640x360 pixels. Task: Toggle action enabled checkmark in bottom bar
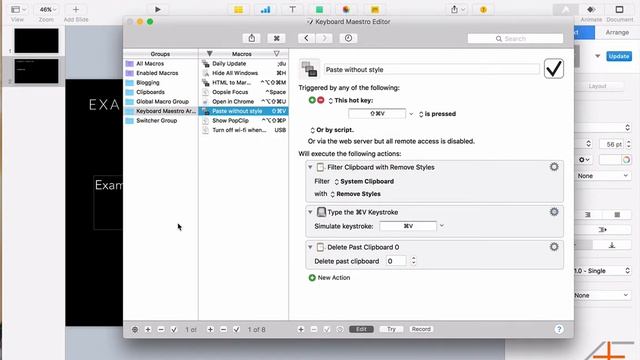point(327,329)
